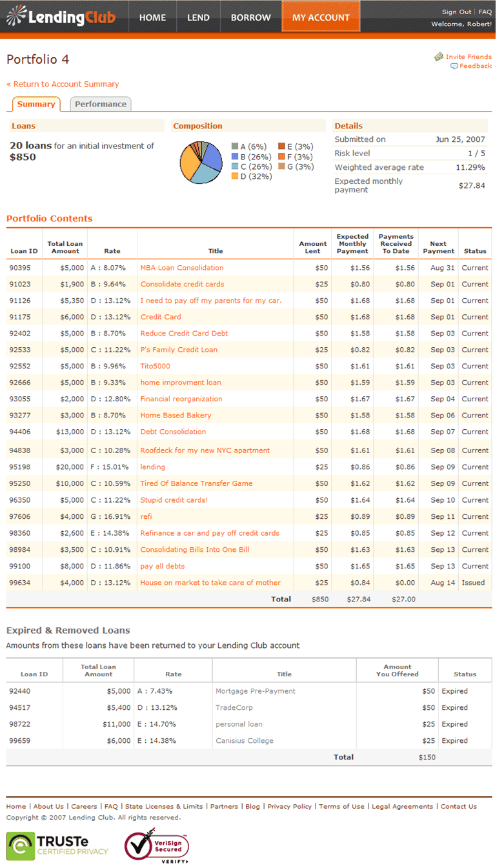Viewport: 504px width, 868px height.
Task: Open the BORROW navigation tab
Action: pos(250,17)
